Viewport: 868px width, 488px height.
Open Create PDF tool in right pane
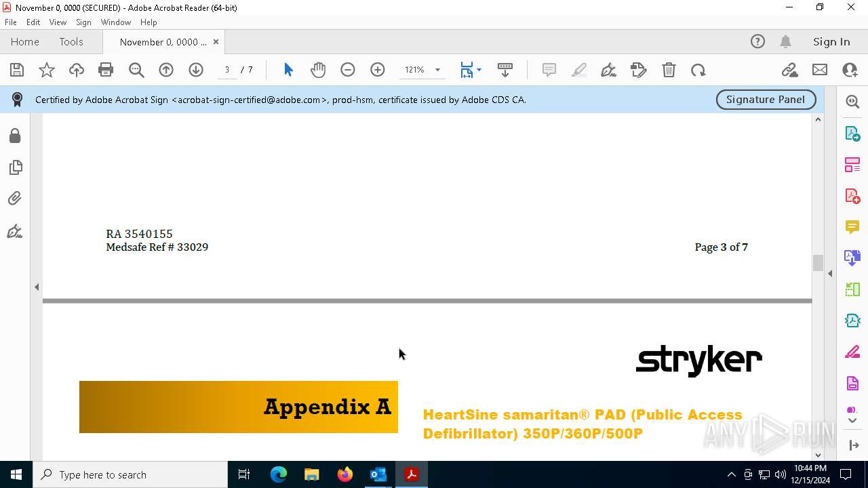852,196
